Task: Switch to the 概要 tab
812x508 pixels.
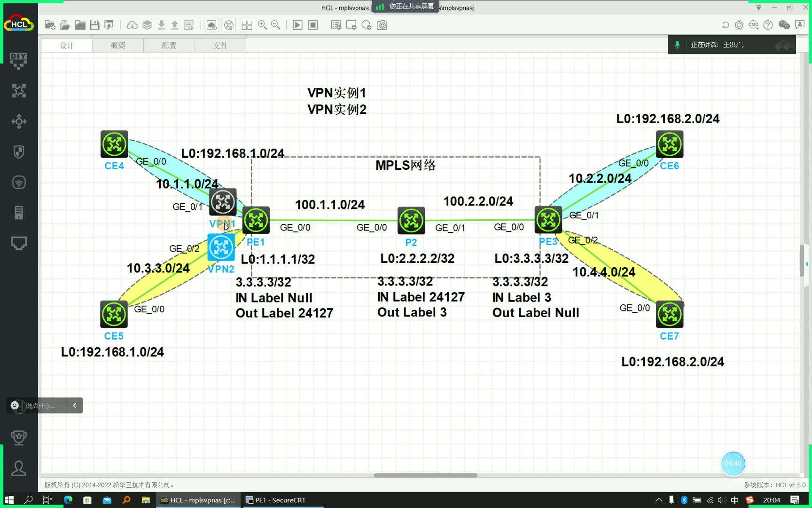Action: click(118, 46)
